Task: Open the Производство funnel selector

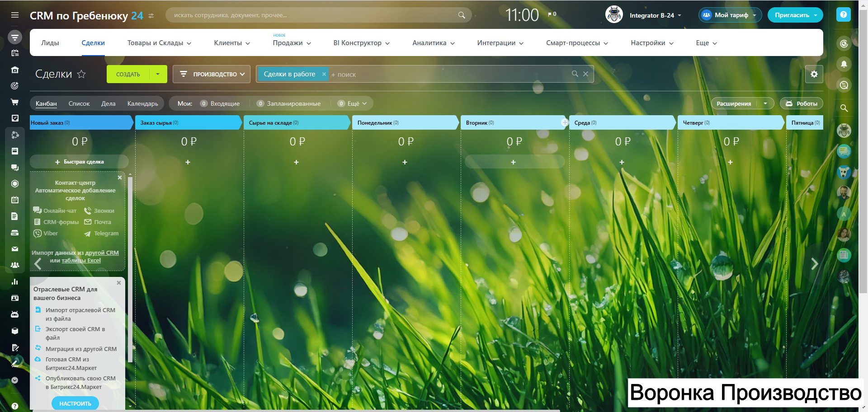Action: tap(212, 74)
